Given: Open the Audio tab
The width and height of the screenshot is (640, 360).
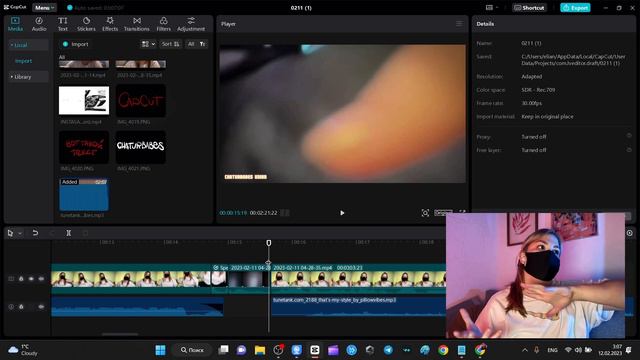Looking at the screenshot, I should click(x=39, y=24).
